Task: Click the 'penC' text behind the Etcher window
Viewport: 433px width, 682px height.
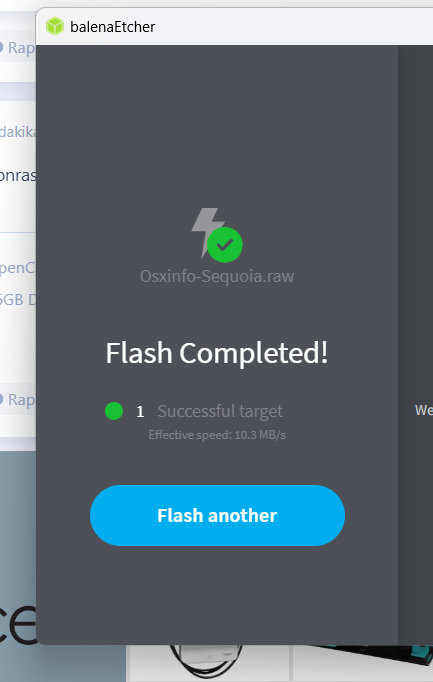Action: pyautogui.click(x=18, y=268)
